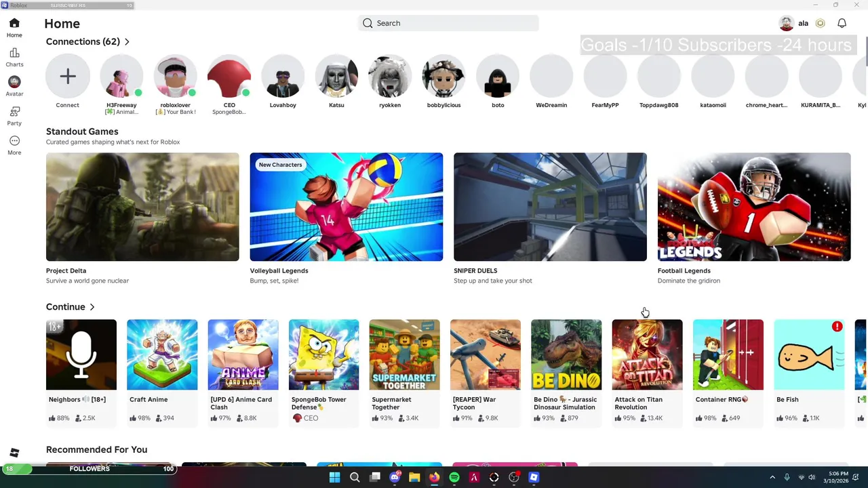Click into the Search field
The height and width of the screenshot is (488, 868).
pyautogui.click(x=448, y=23)
